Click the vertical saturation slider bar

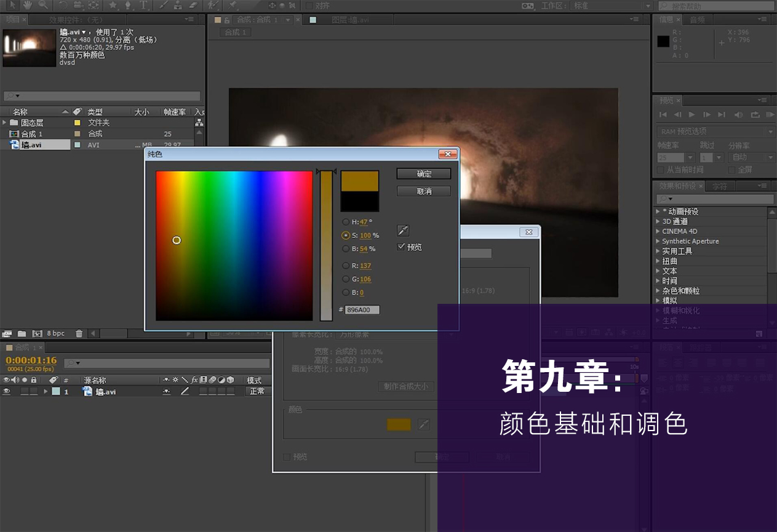pos(326,245)
